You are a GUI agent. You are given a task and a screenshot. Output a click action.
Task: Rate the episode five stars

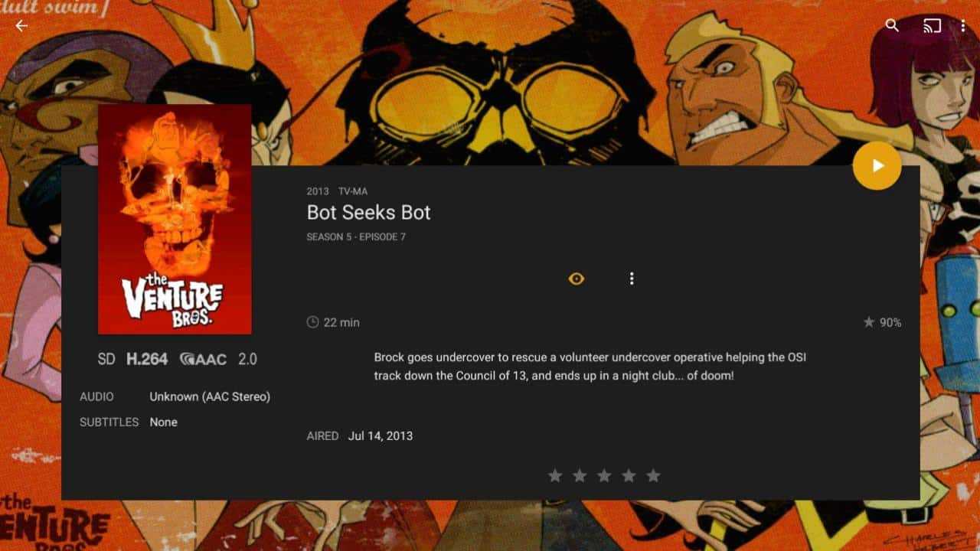[x=653, y=476]
